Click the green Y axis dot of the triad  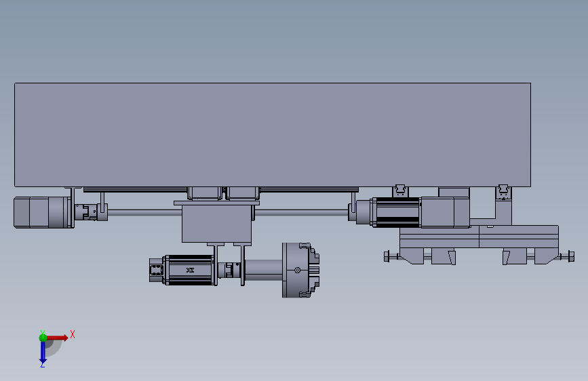click(43, 338)
